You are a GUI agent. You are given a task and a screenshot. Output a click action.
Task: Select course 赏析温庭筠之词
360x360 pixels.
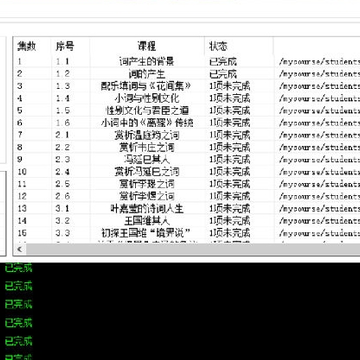point(147,135)
